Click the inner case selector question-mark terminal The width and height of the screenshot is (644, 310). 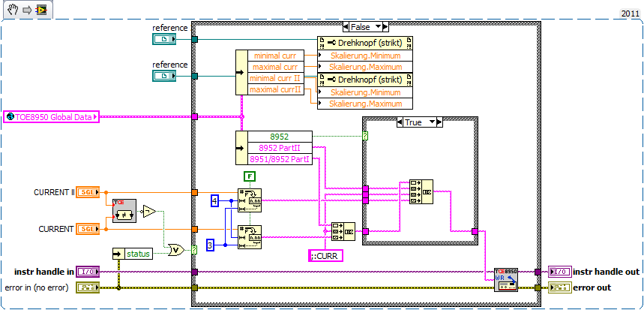pos(364,135)
